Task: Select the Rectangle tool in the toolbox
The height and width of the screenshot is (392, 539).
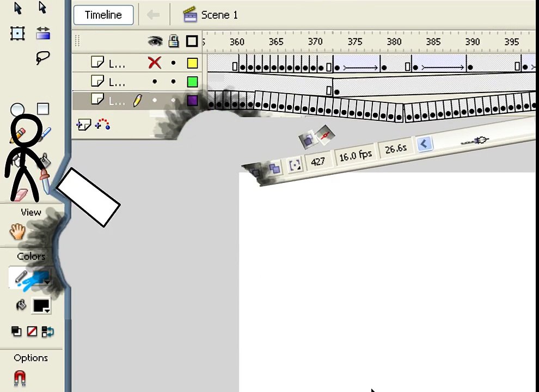Action: (x=43, y=109)
